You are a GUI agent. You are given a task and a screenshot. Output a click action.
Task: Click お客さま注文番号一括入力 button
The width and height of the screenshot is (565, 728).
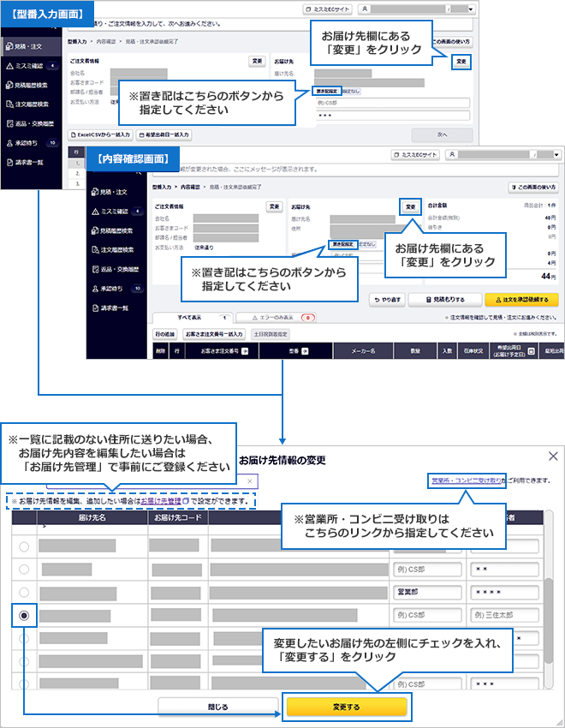tap(214, 334)
